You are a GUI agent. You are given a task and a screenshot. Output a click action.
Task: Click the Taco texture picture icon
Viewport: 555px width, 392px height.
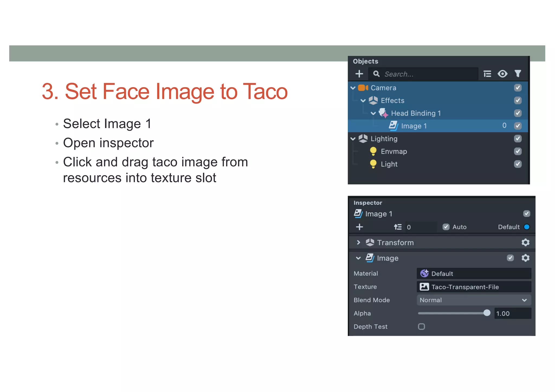tap(424, 287)
